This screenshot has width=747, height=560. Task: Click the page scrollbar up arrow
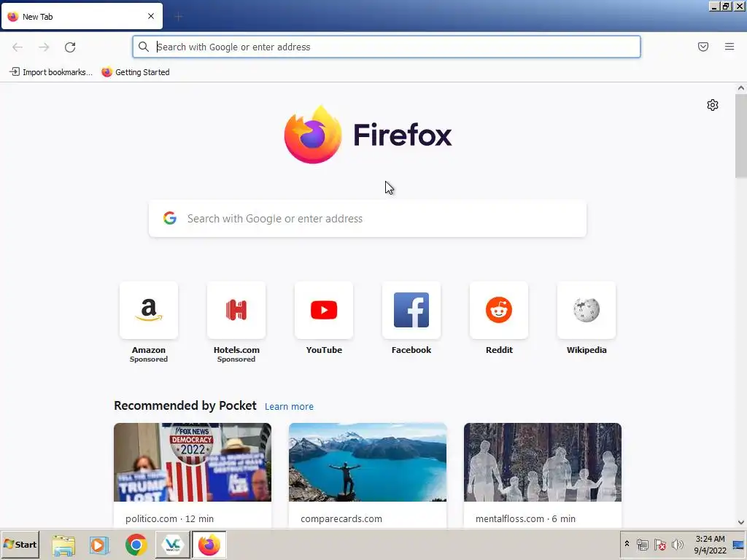coord(741,88)
